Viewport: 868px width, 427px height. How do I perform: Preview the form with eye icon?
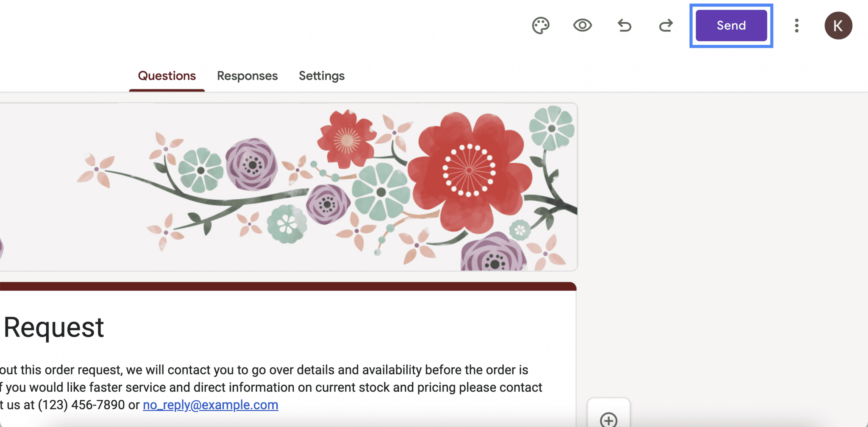pyautogui.click(x=582, y=25)
